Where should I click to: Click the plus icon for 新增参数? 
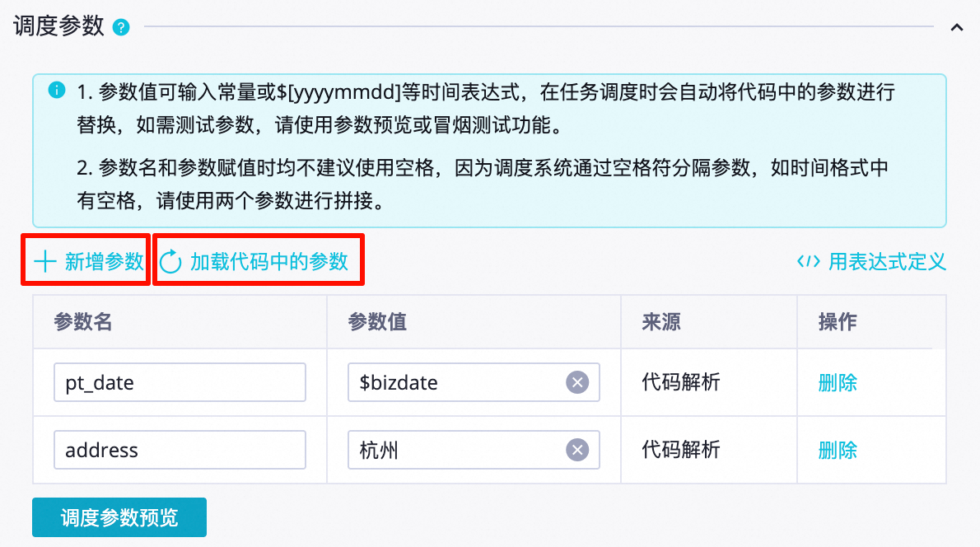click(x=44, y=262)
